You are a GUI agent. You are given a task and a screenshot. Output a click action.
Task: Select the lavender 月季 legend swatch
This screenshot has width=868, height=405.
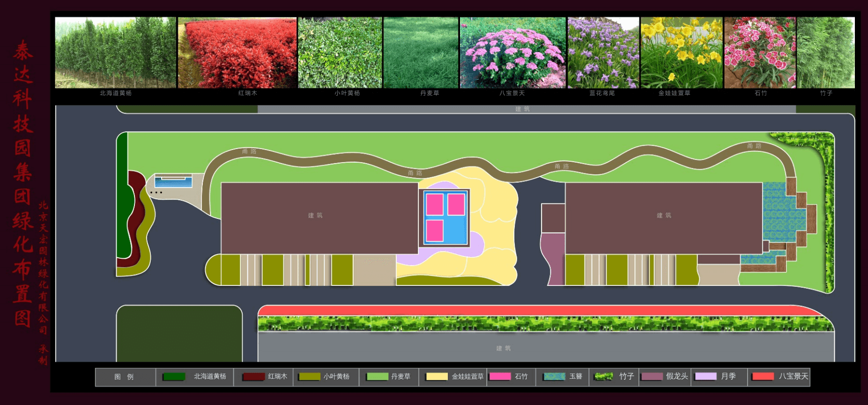click(706, 376)
